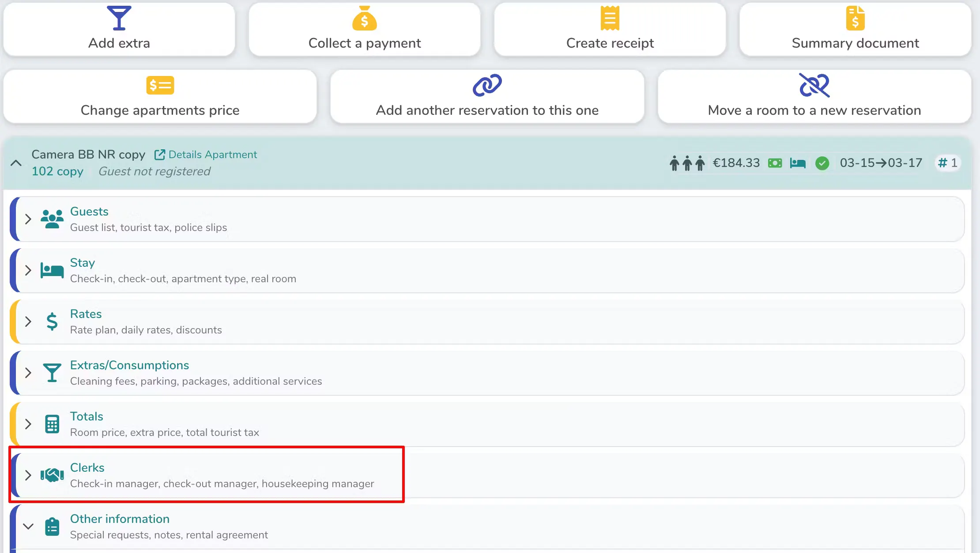The image size is (980, 553).
Task: Click the 102 copy room link
Action: coord(57,171)
